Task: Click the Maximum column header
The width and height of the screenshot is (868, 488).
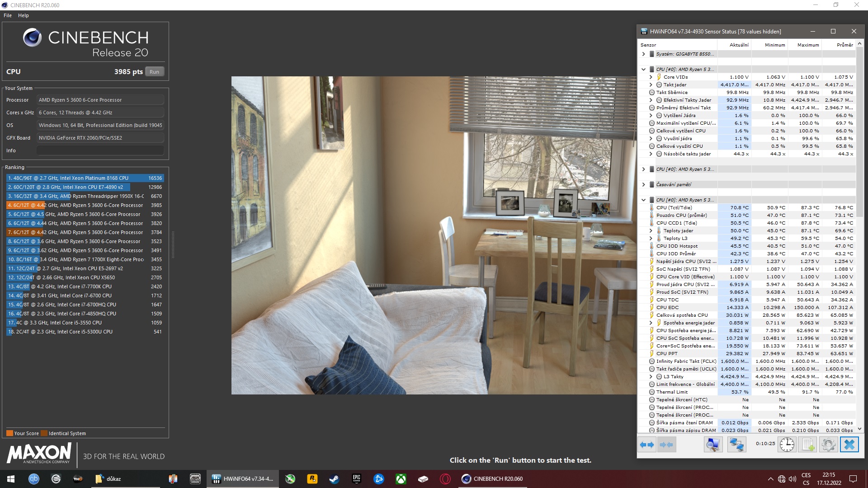Action: pyautogui.click(x=805, y=45)
